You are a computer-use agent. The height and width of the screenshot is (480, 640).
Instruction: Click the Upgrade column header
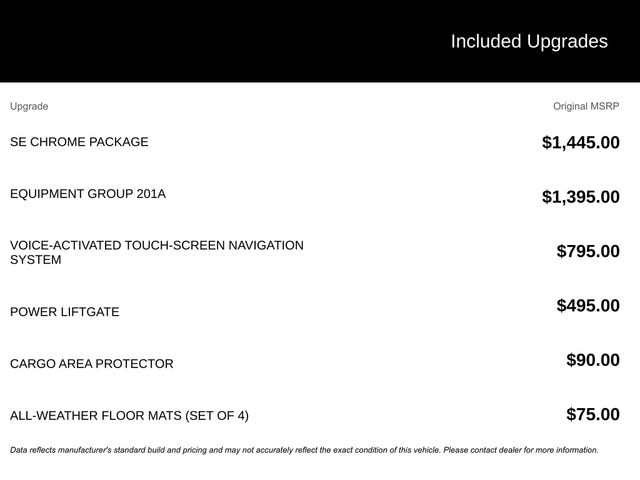[29, 106]
